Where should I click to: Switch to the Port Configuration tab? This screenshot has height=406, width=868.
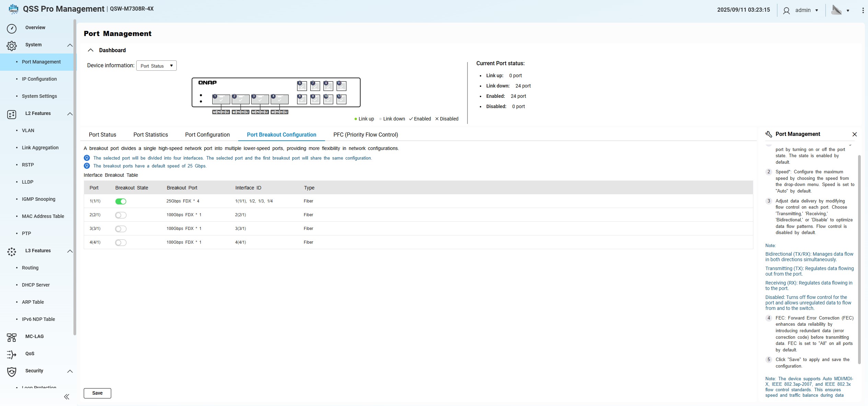(x=207, y=135)
